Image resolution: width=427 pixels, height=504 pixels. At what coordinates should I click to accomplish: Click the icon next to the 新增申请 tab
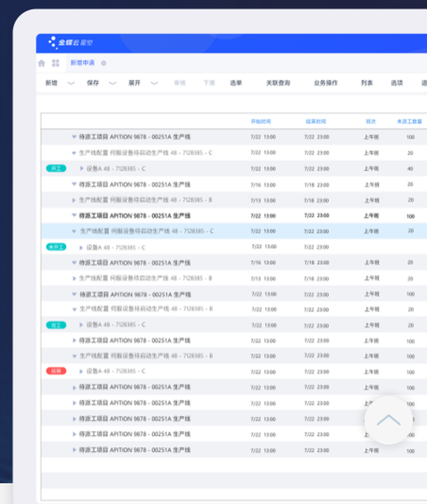tap(103, 63)
